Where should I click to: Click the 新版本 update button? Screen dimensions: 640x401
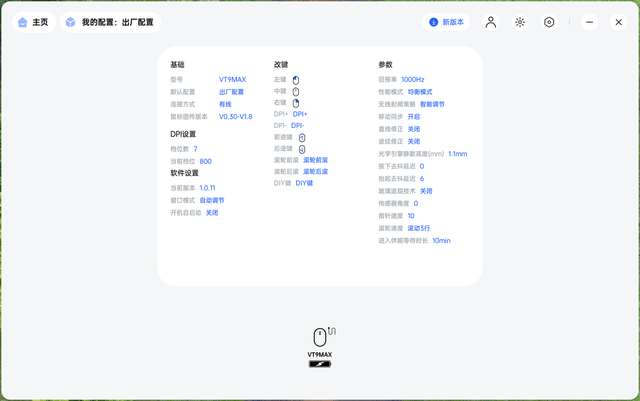coord(446,22)
